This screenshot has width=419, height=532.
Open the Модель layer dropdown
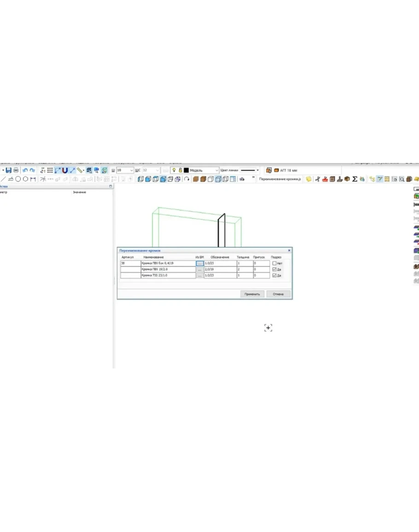[216, 170]
